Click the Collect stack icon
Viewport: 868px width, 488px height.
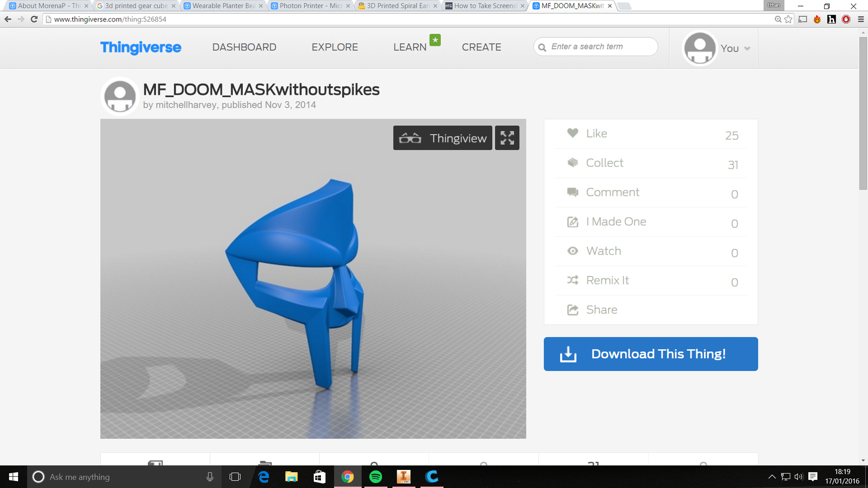pyautogui.click(x=572, y=163)
